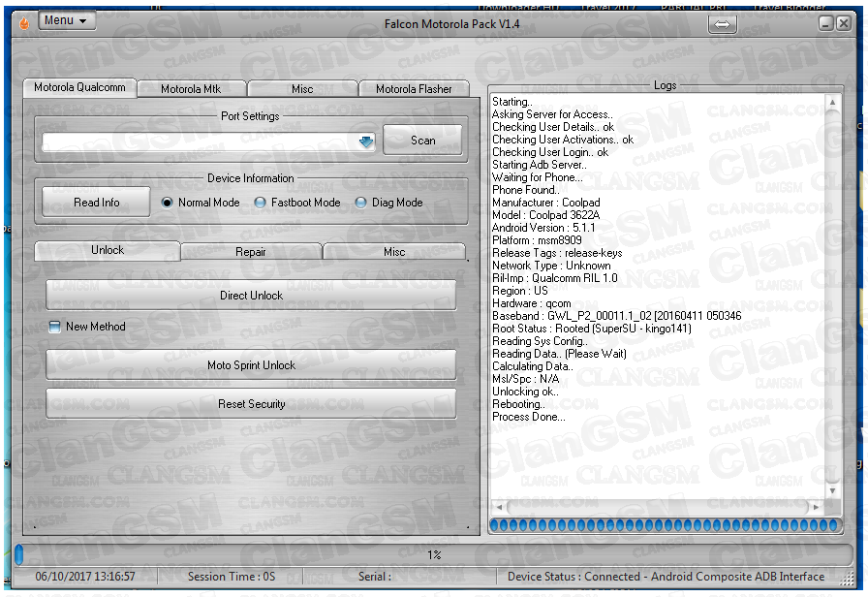This screenshot has width=868, height=597.
Task: Click the bottom 1% progress bar
Action: [x=433, y=555]
